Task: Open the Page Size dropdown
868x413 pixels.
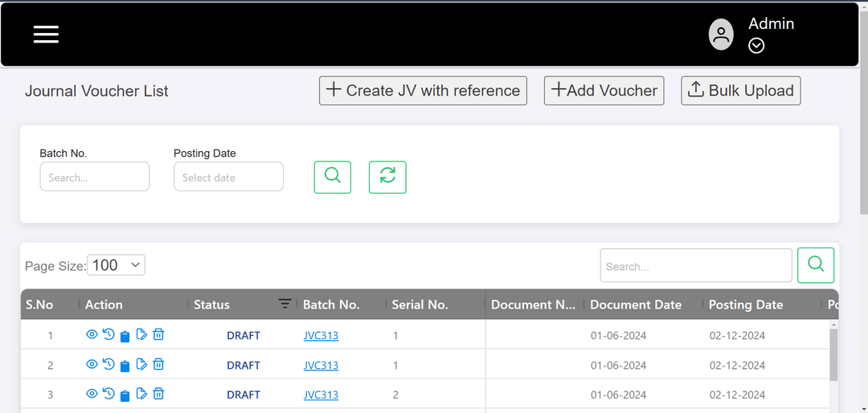Action: pos(116,265)
